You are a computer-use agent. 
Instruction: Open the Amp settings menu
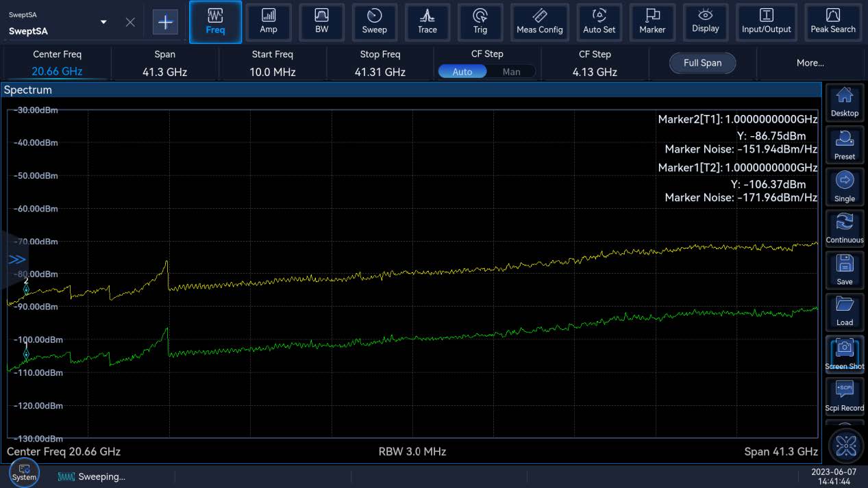pos(269,22)
